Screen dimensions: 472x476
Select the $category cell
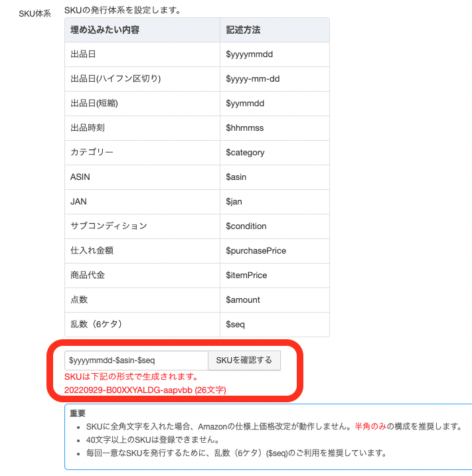pyautogui.click(x=275, y=153)
